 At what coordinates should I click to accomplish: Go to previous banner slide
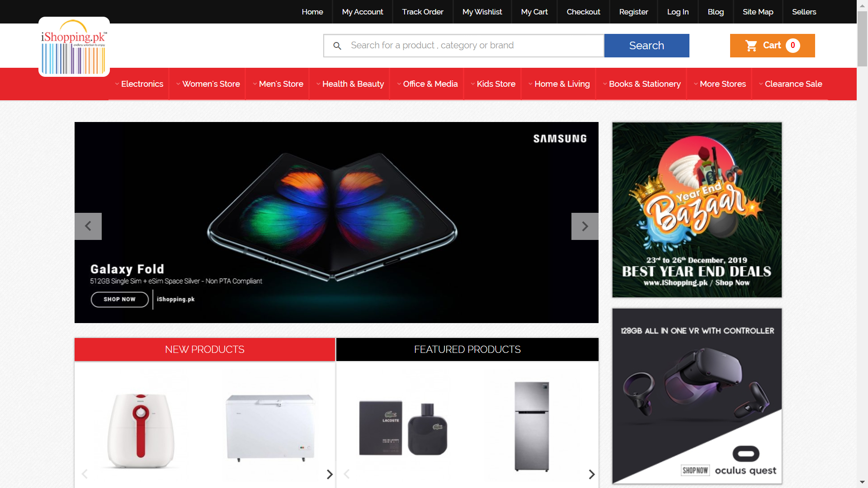coord(88,226)
